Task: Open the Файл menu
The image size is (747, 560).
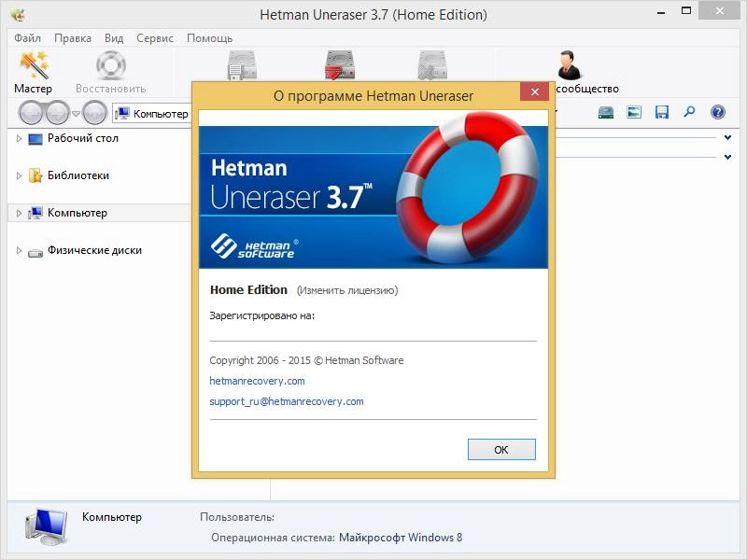Action: point(27,38)
